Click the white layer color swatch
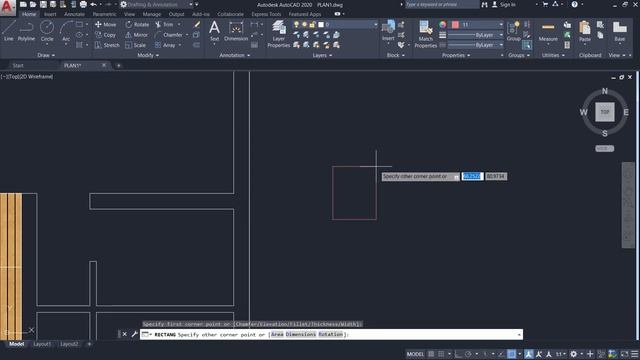Screen dimensions: 640x360 (x=321, y=24)
